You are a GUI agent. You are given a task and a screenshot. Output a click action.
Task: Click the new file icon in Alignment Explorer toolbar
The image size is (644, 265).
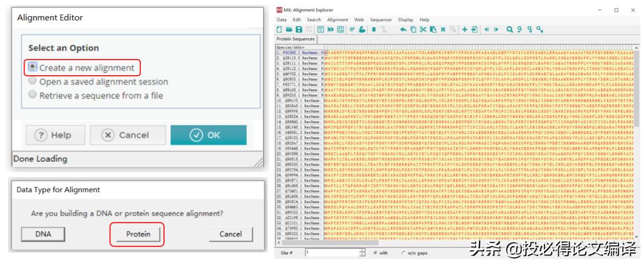pos(279,29)
